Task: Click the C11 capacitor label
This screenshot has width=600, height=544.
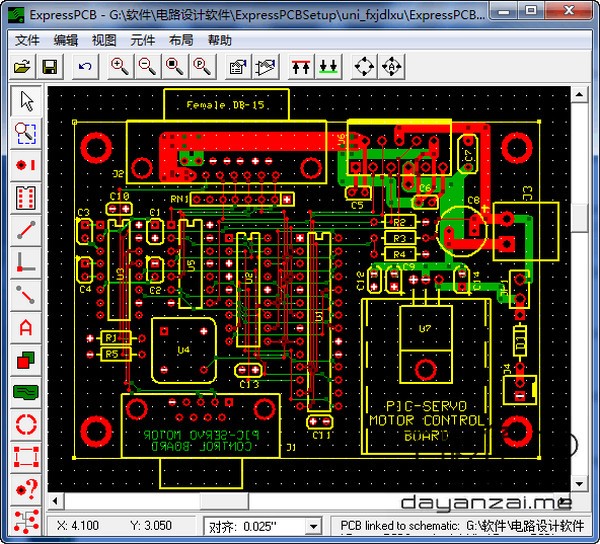Action: pyautogui.click(x=322, y=435)
